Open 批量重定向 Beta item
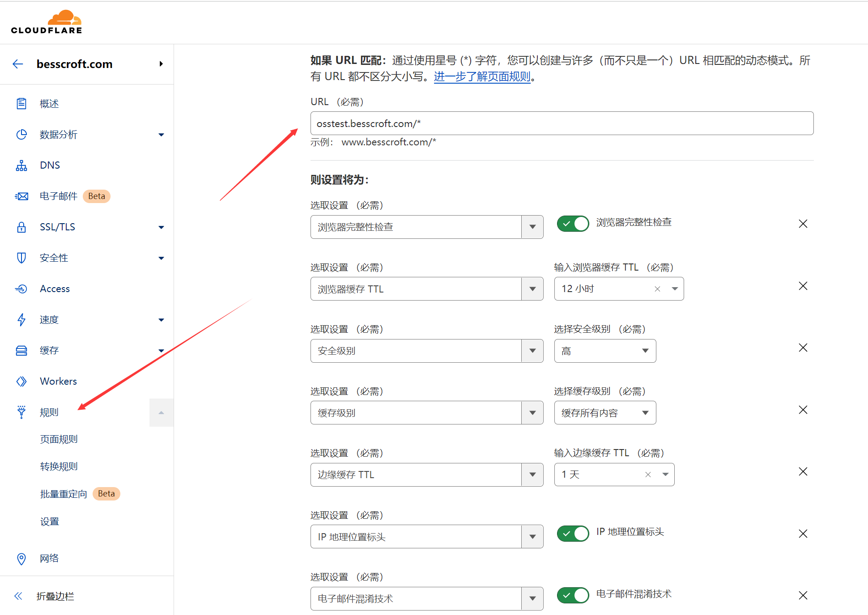Screen dimensions: 868x615 (64, 494)
